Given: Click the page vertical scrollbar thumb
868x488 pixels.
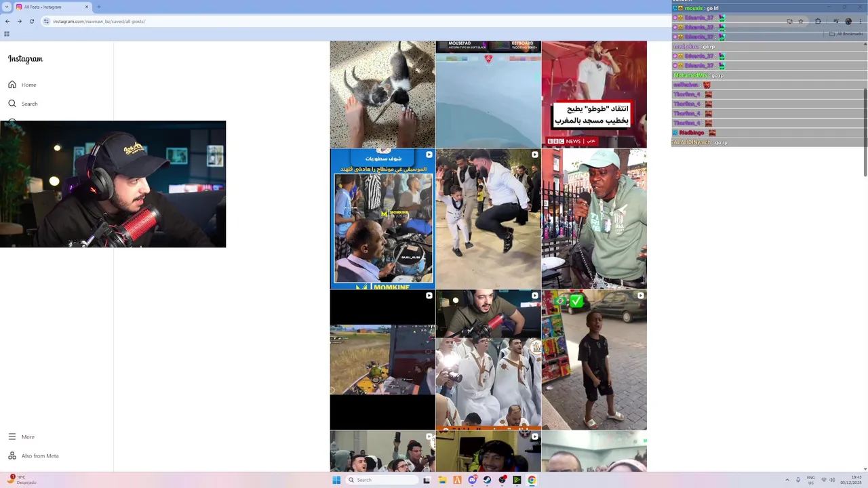Looking at the screenshot, I should pos(865,132).
